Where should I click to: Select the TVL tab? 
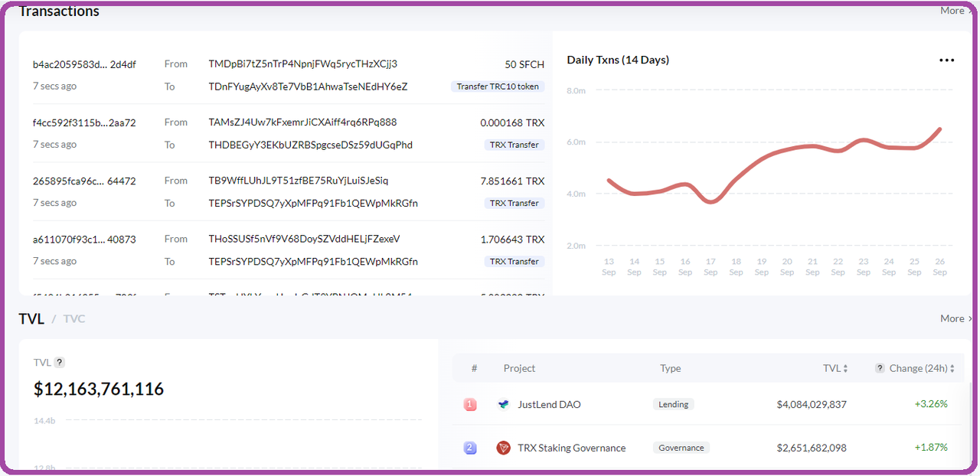click(x=31, y=318)
